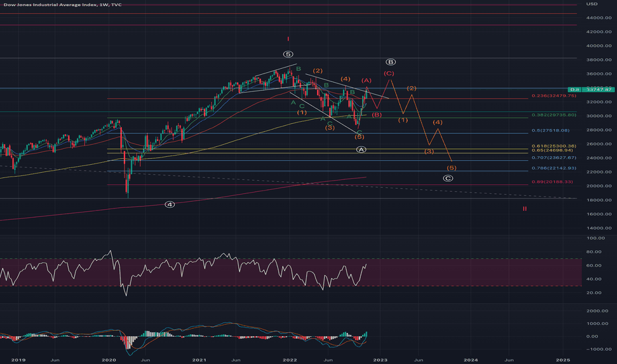The height and width of the screenshot is (364, 617).
Task: Click 30000.00 on the price axis
Action: (x=598, y=116)
